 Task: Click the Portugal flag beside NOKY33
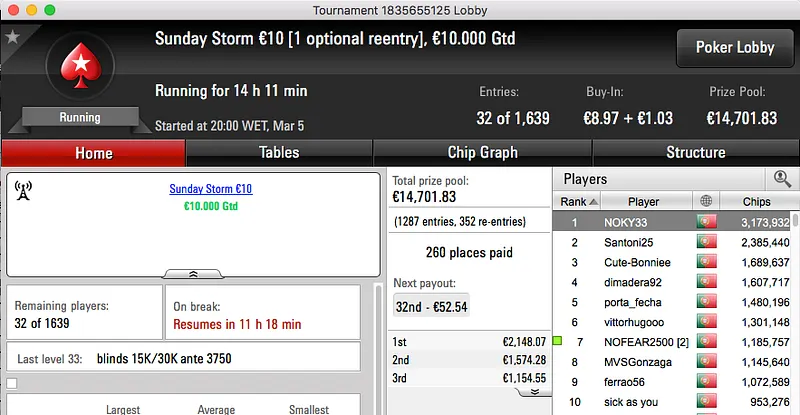click(708, 222)
